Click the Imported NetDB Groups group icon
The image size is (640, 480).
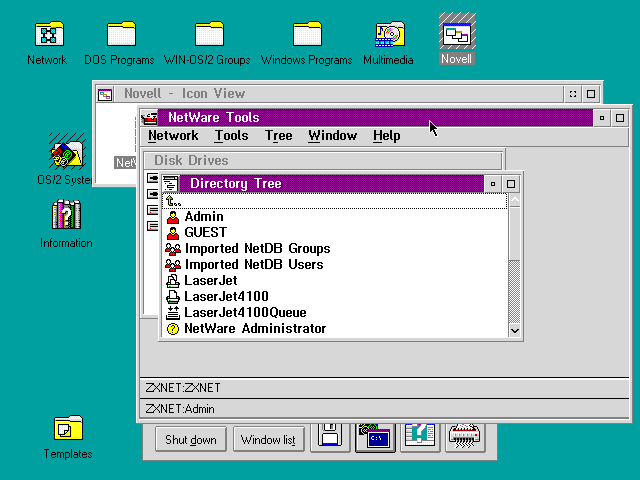(173, 249)
